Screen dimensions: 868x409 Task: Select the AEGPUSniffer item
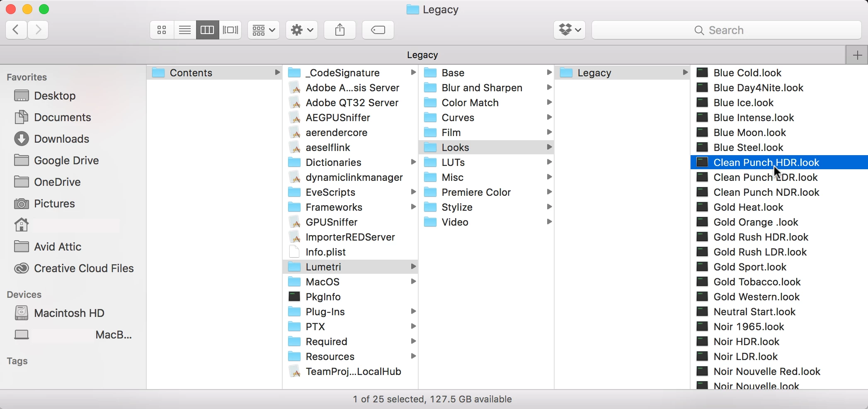coord(351,117)
